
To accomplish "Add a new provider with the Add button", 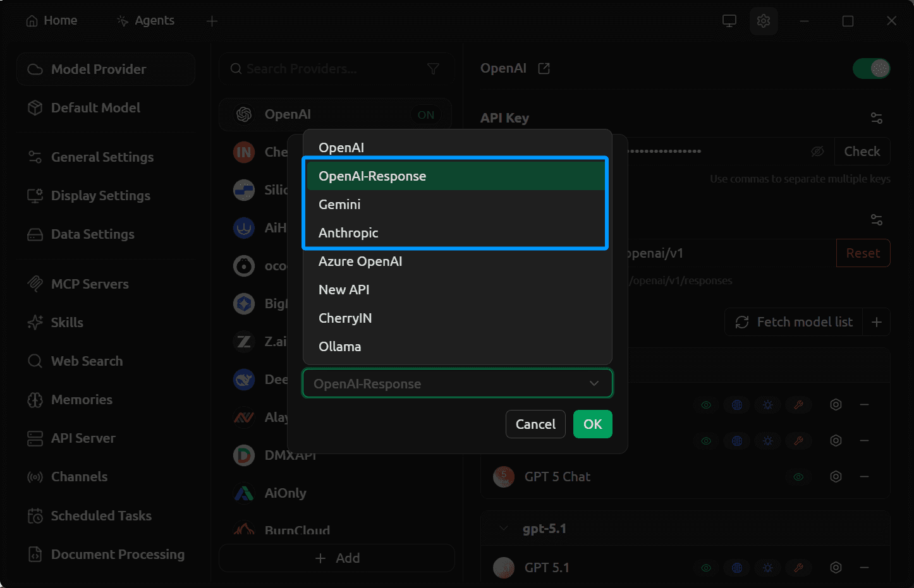I will click(337, 558).
